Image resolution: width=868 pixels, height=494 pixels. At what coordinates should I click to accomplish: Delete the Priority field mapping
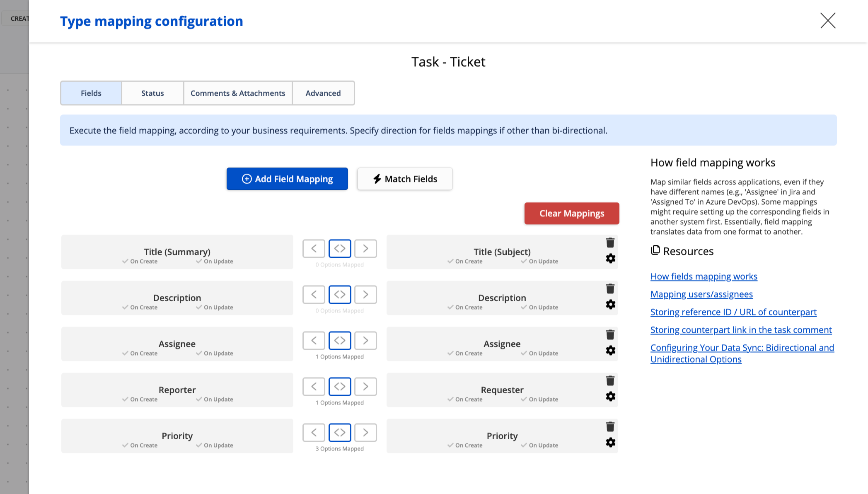(x=610, y=427)
